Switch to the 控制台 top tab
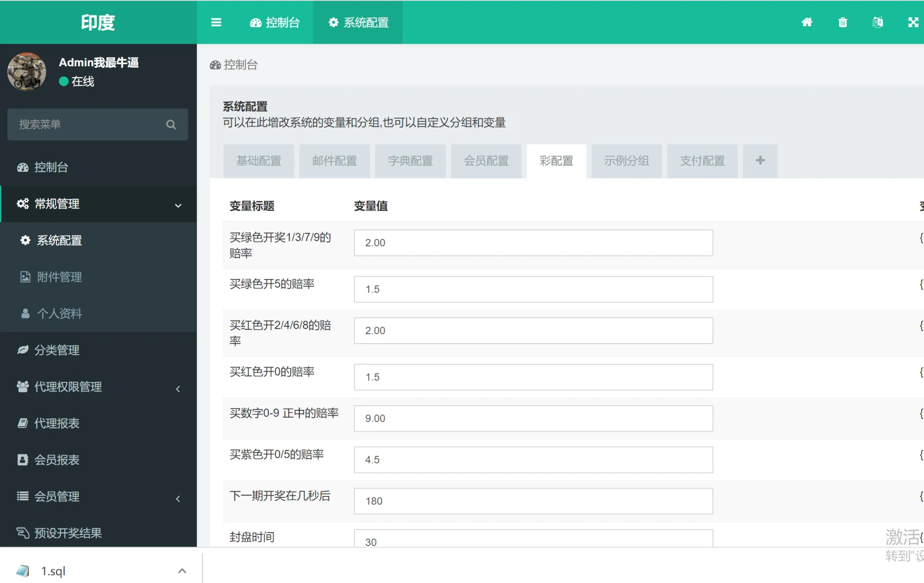This screenshot has width=924, height=583. (275, 22)
